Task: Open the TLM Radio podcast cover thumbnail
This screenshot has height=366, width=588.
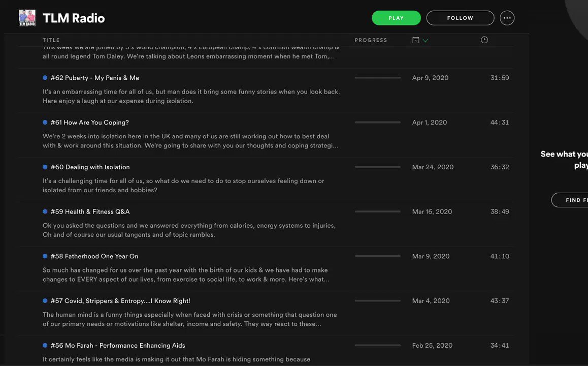Action: [x=27, y=18]
